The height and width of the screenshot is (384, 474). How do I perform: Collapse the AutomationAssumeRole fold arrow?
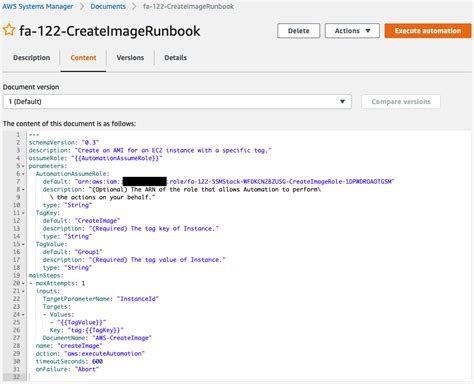coord(23,174)
